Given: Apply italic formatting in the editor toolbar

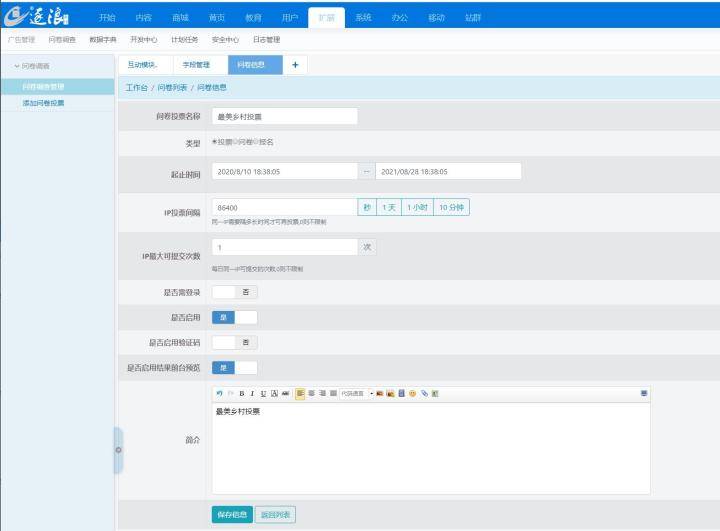Looking at the screenshot, I should point(252,394).
